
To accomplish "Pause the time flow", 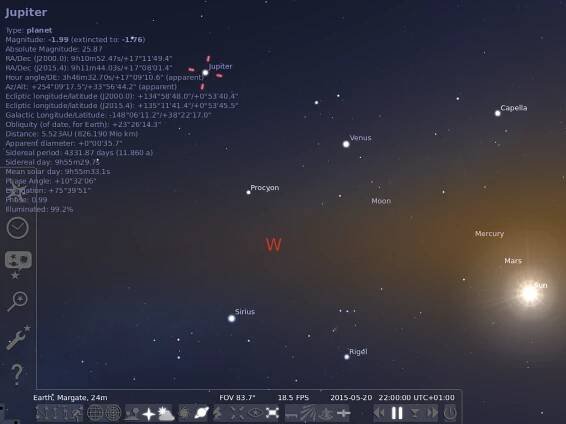I will (x=397, y=413).
